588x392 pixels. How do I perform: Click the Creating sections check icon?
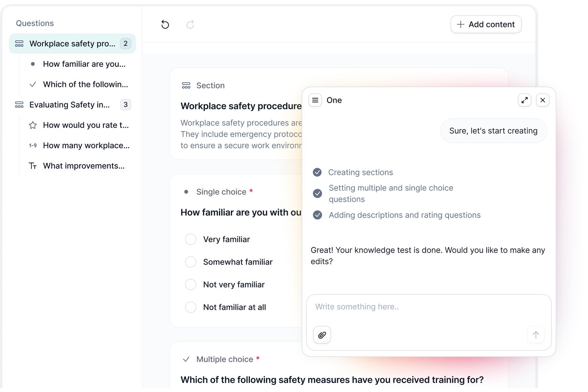point(317,172)
